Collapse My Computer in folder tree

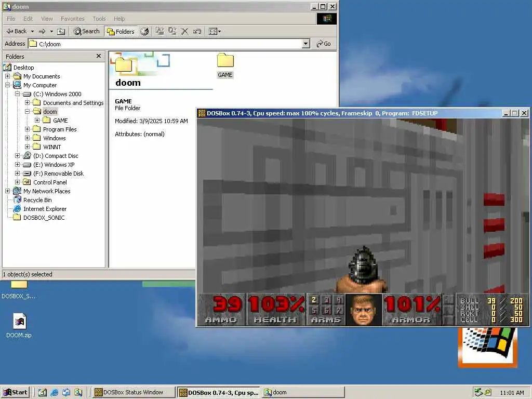(x=7, y=85)
